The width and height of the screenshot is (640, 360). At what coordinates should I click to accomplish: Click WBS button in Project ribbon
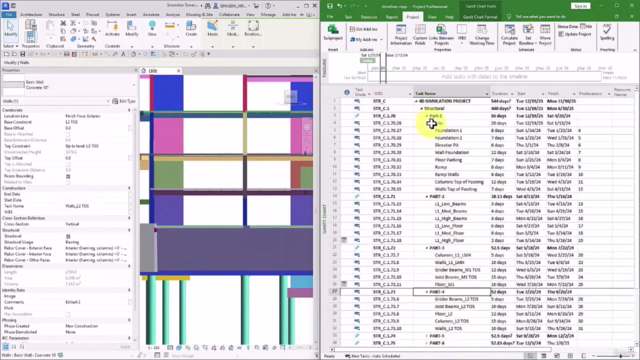(x=462, y=35)
